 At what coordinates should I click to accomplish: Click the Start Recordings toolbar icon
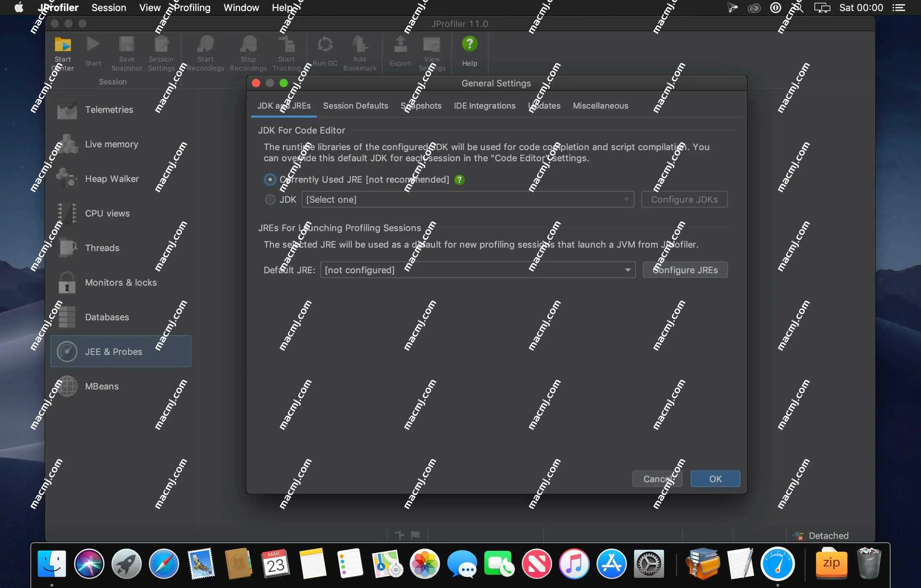[206, 54]
